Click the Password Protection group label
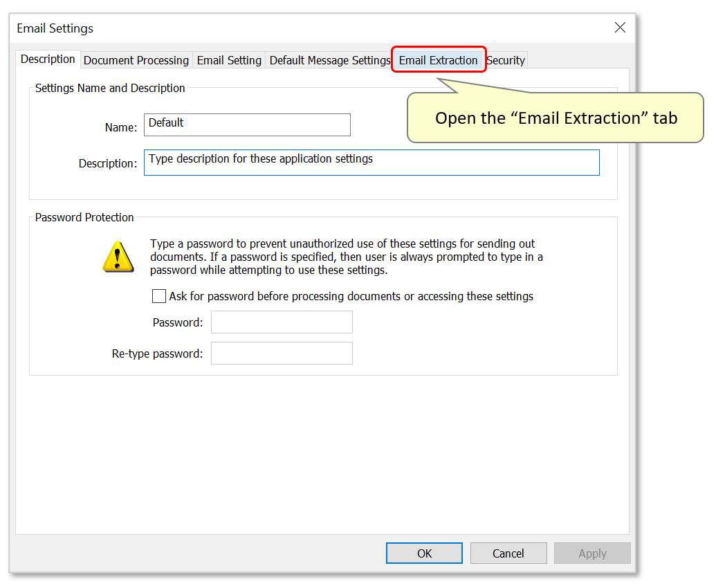 (x=84, y=217)
